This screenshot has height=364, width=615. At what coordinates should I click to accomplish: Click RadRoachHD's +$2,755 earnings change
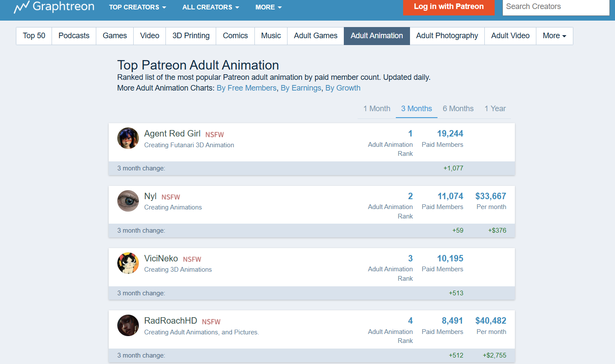[495, 355]
